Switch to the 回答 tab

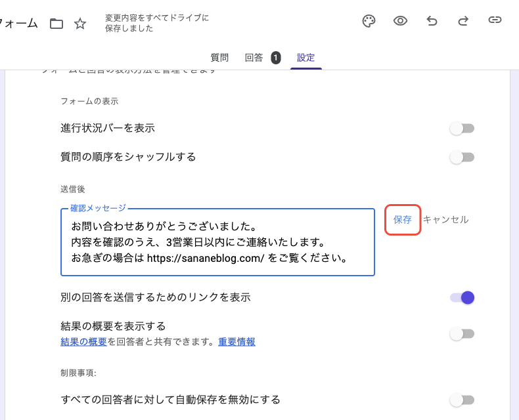coord(254,58)
